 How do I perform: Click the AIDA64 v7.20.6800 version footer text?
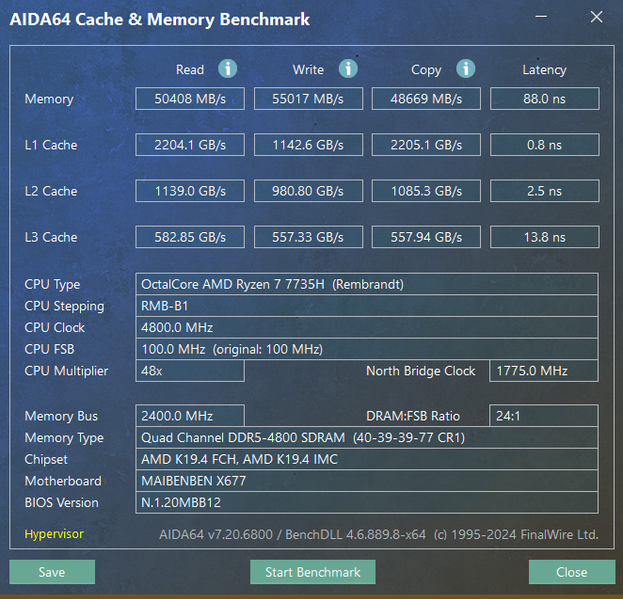[x=379, y=535]
